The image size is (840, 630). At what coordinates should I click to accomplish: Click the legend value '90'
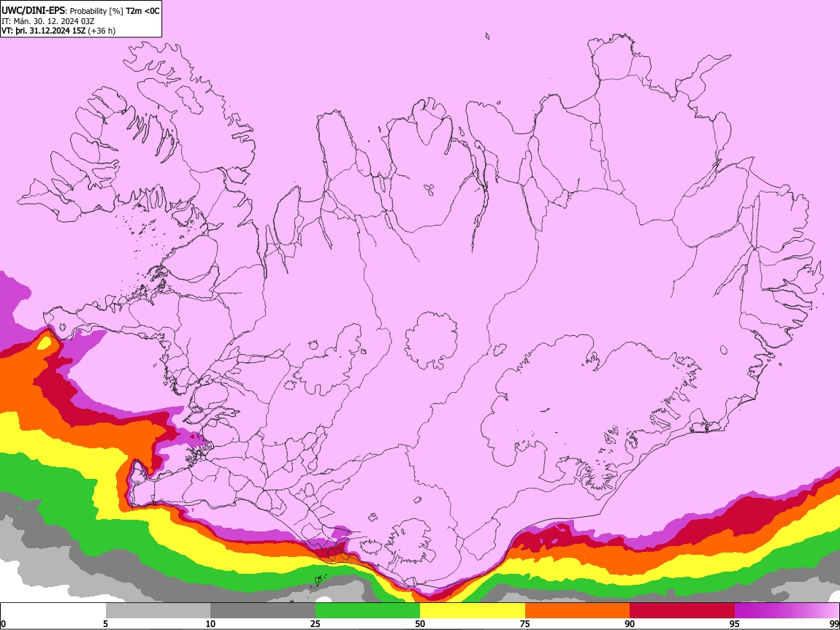630,624
